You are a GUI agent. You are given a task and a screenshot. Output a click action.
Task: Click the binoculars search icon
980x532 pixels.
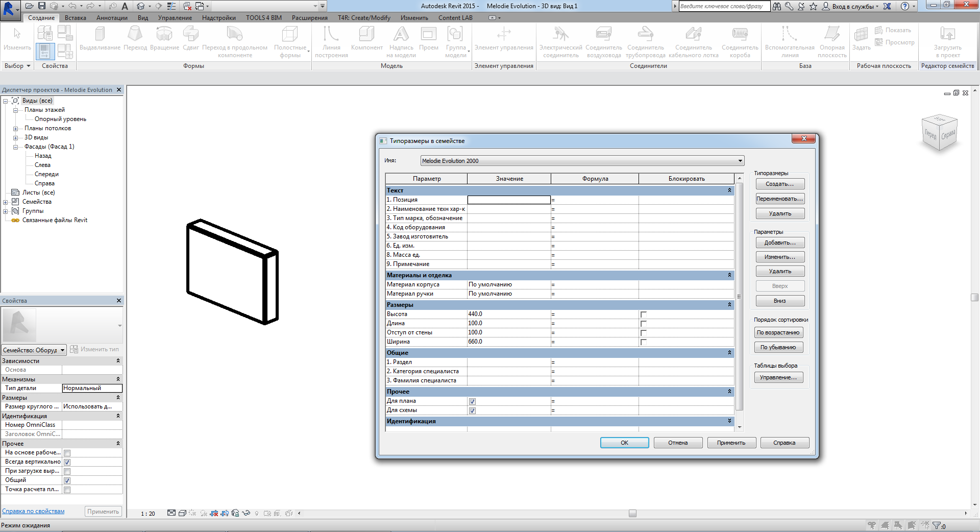pyautogui.click(x=777, y=6)
